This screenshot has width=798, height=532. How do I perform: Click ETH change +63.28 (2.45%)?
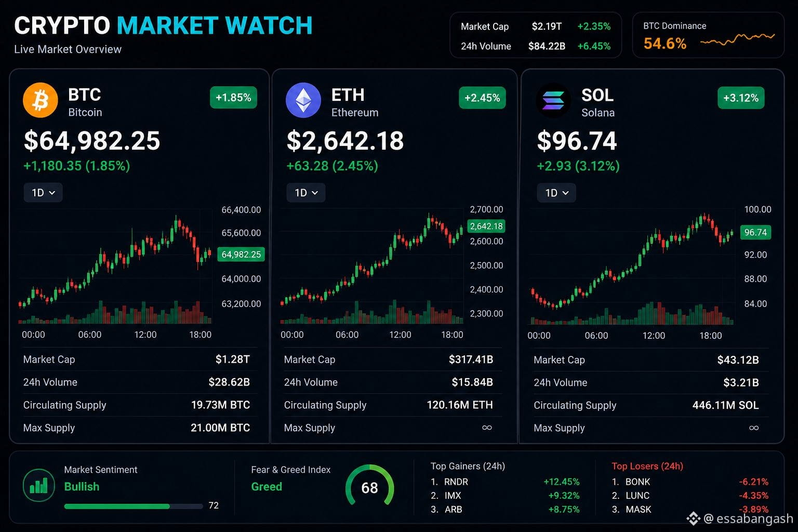[x=332, y=166]
